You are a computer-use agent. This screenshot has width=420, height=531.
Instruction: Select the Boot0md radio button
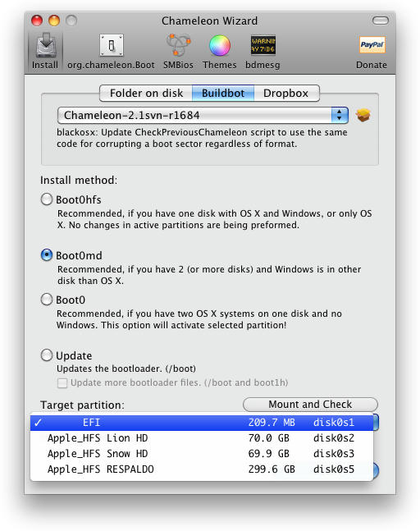(47, 255)
